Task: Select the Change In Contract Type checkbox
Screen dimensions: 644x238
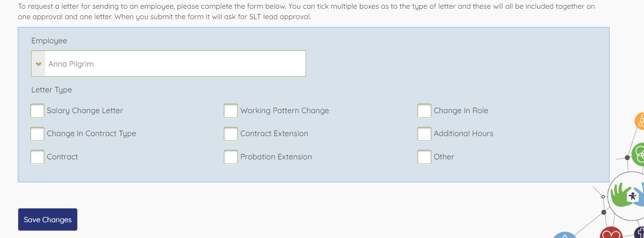Action: (37, 134)
